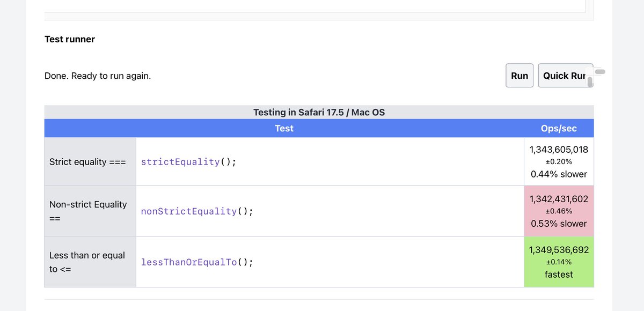Click the nonStrictEquality(); code snippet
Viewport: 644px width, 311px height.
click(x=197, y=211)
